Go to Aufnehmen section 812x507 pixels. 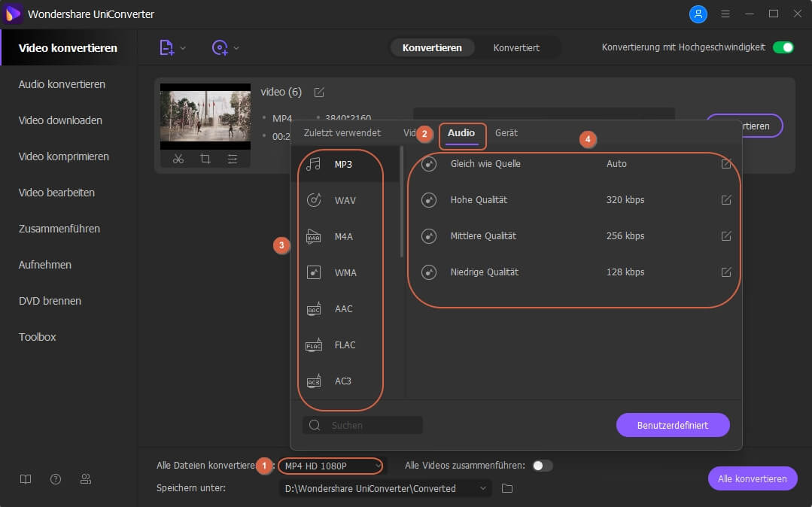click(45, 265)
